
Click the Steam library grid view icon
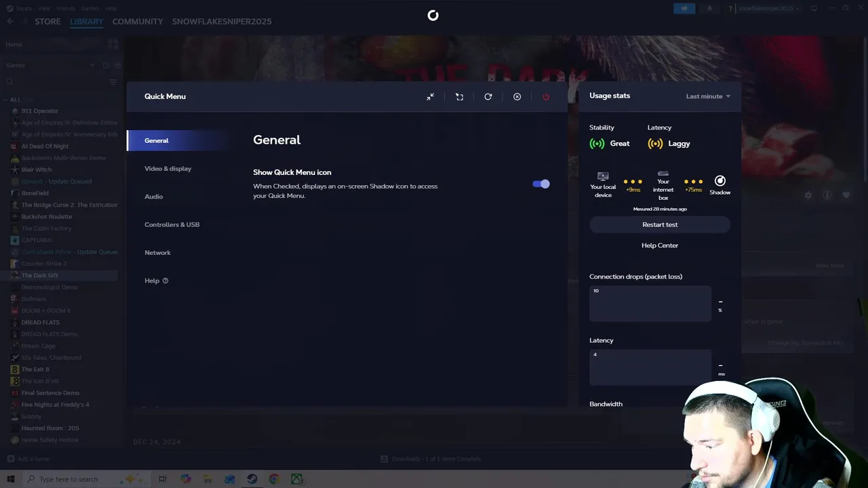[113, 44]
